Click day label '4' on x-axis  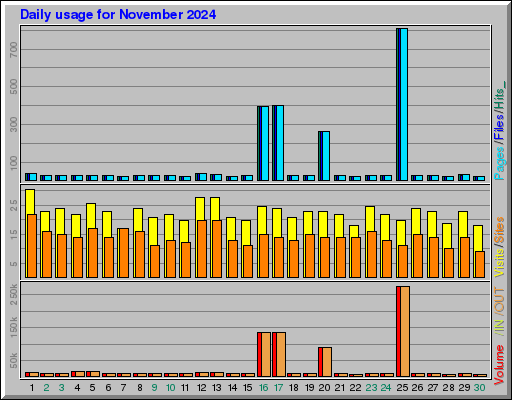[x=77, y=388]
